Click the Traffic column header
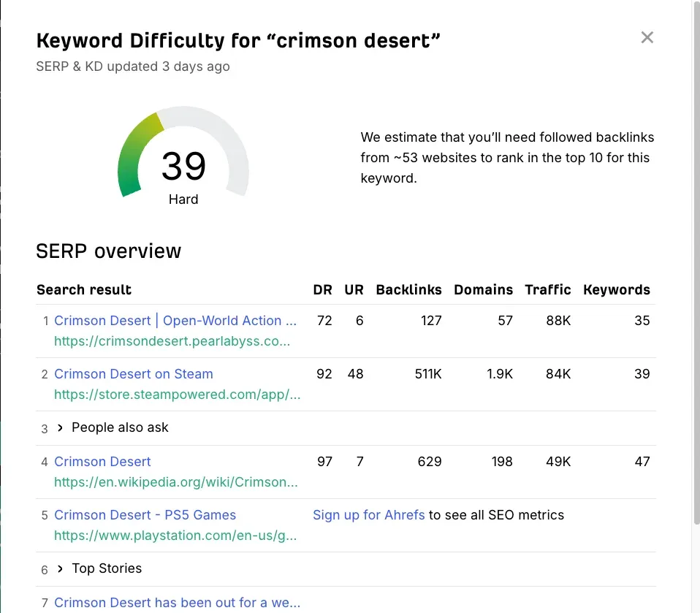 [x=548, y=290]
